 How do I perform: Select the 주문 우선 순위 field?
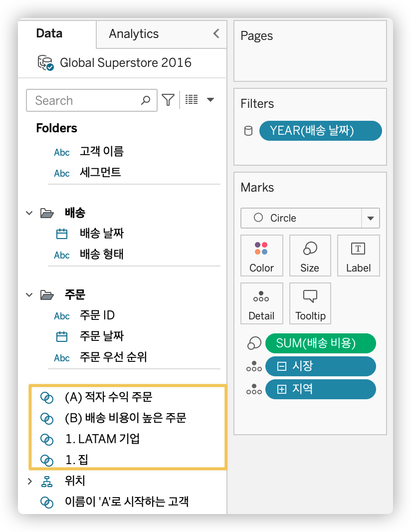113,357
